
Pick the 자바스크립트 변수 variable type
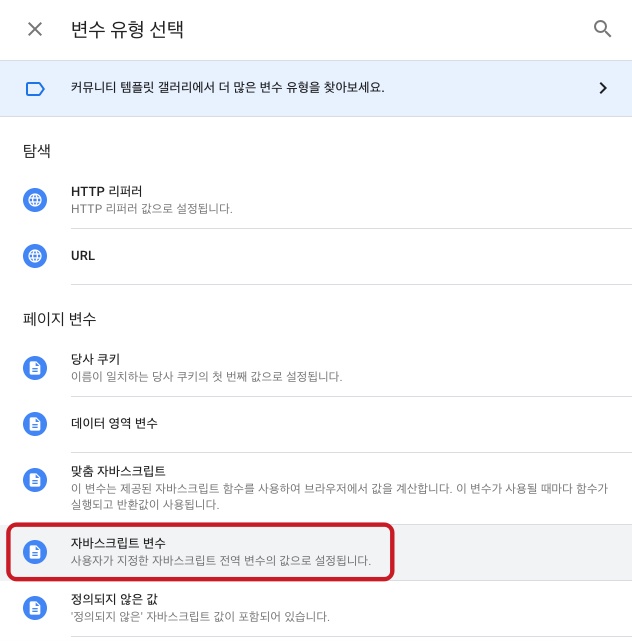point(316,552)
